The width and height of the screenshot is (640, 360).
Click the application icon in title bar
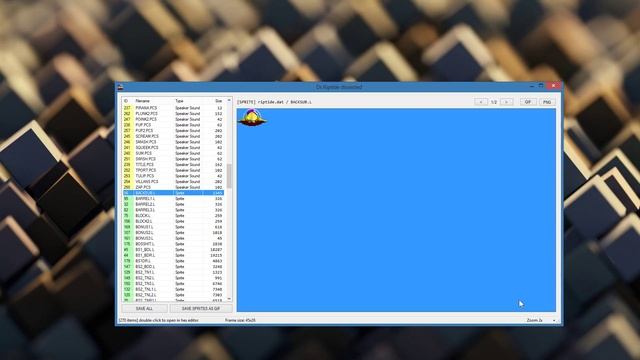tap(120, 87)
